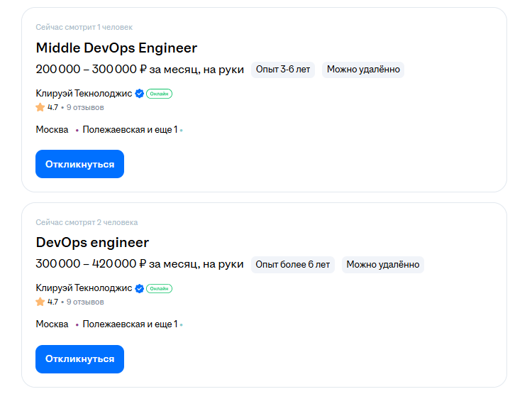Click Можно удалённо tag on DevOps engineer card
The height and width of the screenshot is (394, 532).
click(383, 265)
